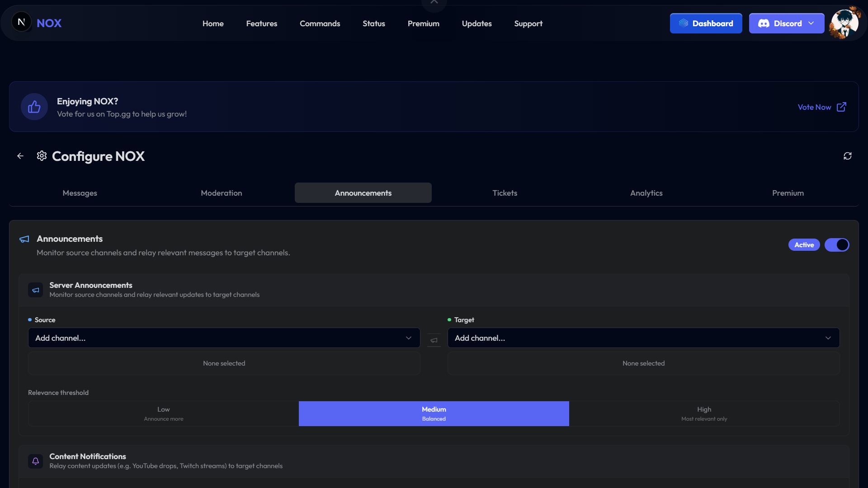The height and width of the screenshot is (488, 868).
Task: Open the user avatar profile picture
Action: coord(844,23)
